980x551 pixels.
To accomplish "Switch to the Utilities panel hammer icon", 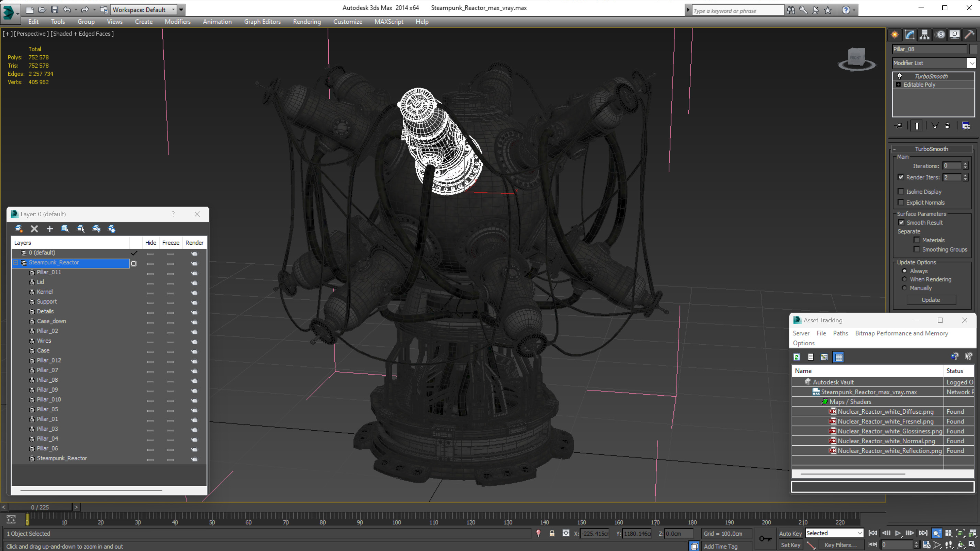I will pyautogui.click(x=969, y=35).
